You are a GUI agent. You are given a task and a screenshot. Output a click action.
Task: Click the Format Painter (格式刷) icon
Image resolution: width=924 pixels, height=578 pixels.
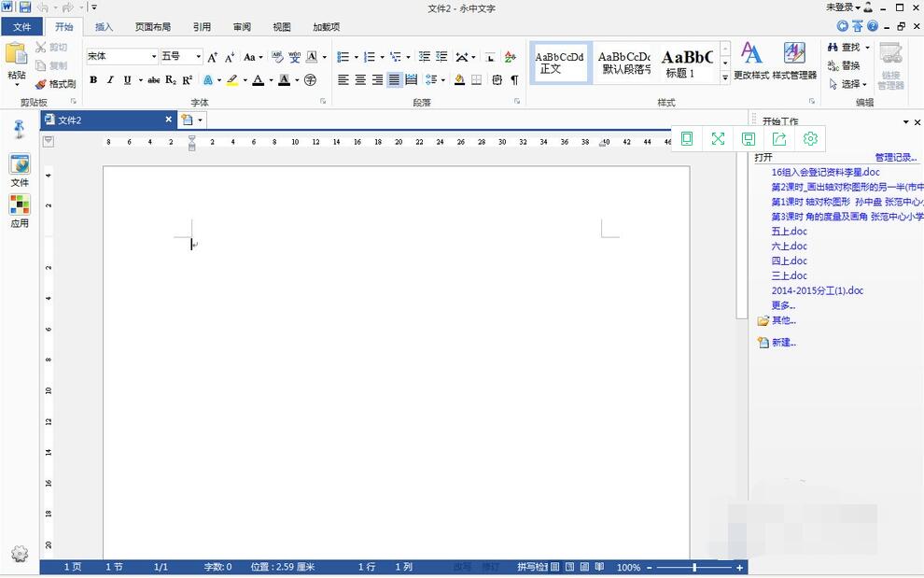(x=41, y=84)
